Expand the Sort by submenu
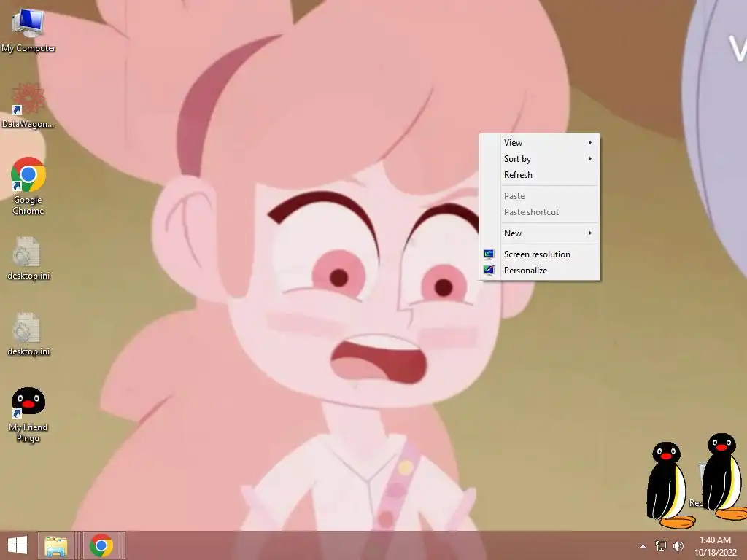Screen dimensions: 747x560 [x=539, y=158]
